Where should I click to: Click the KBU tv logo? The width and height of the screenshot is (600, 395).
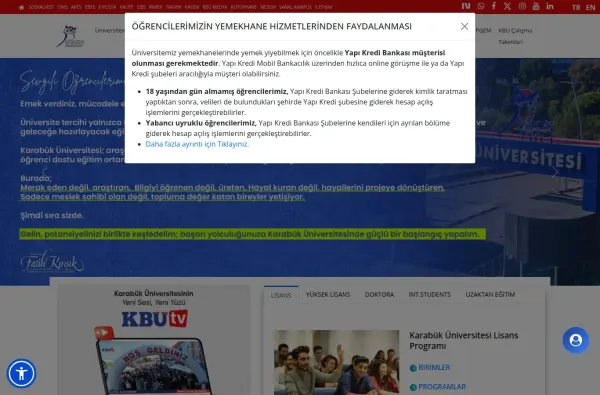coord(154,319)
